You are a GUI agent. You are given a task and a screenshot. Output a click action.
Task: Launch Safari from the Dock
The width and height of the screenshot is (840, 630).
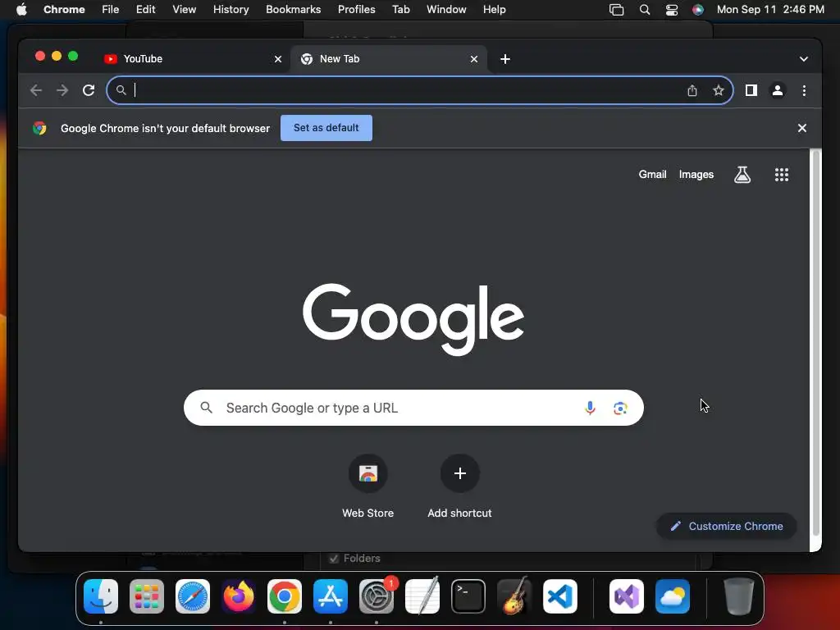coord(193,596)
